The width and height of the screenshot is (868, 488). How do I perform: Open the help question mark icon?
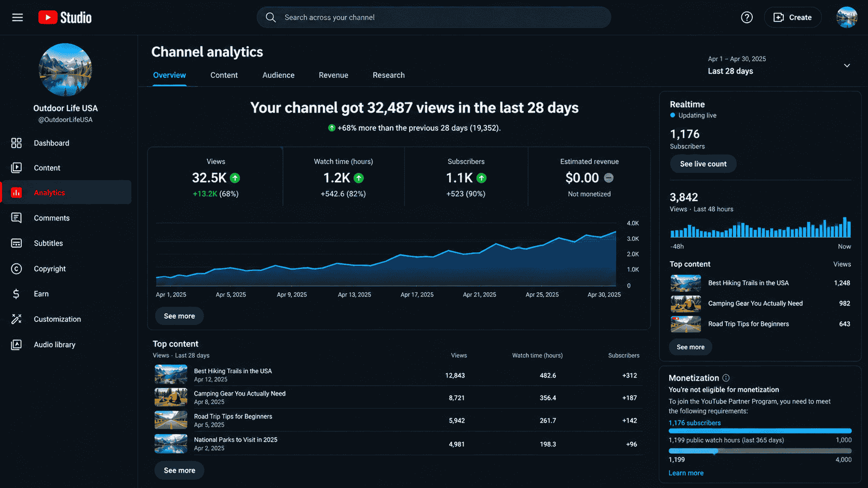(747, 18)
